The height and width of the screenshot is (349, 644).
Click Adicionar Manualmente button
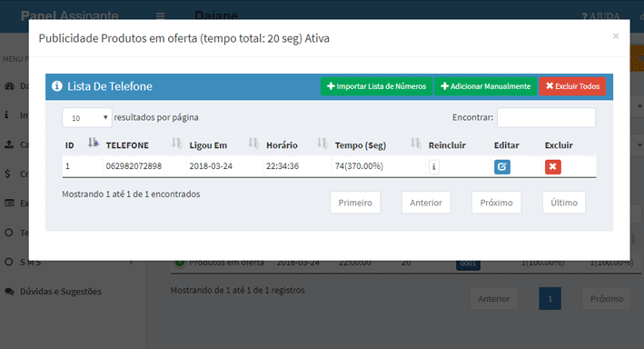coord(485,86)
